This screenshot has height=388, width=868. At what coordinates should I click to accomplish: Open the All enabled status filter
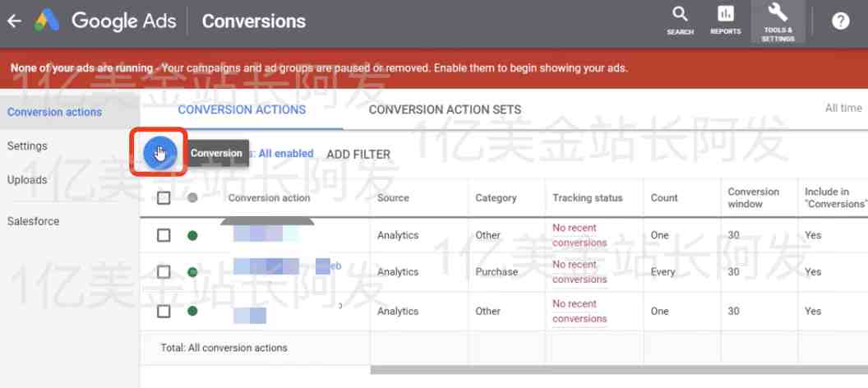(x=286, y=154)
